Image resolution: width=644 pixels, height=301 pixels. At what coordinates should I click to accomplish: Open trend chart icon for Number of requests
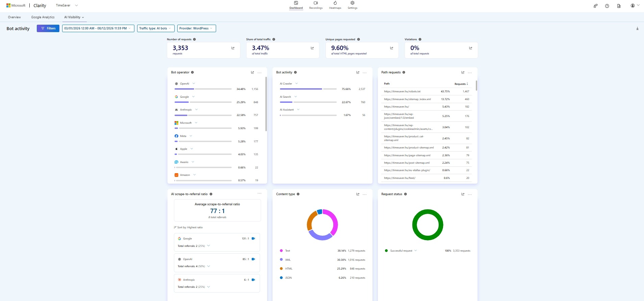(x=233, y=48)
